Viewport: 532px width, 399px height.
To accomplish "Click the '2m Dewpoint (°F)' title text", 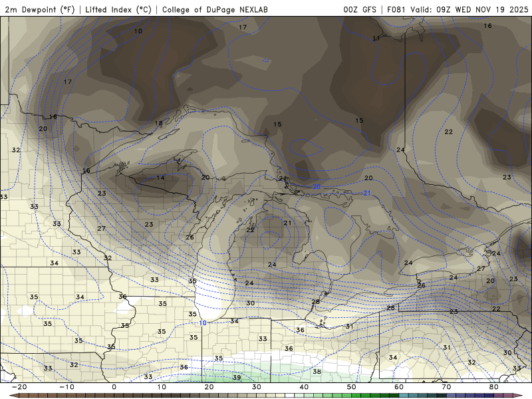I will pyautogui.click(x=40, y=10).
